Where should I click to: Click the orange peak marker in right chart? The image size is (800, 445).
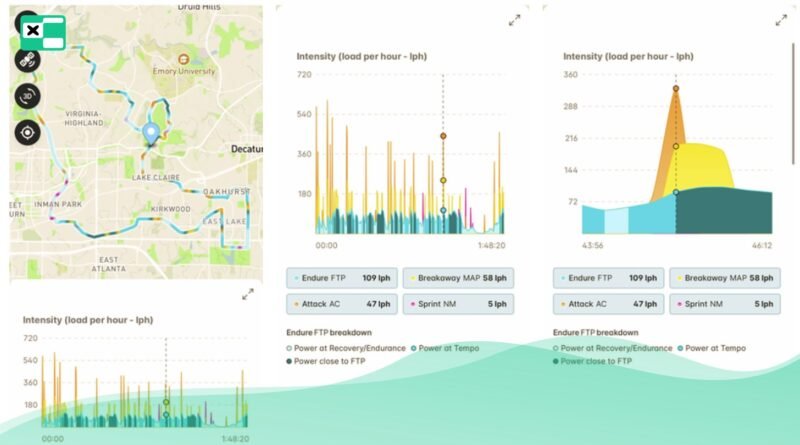click(676, 89)
